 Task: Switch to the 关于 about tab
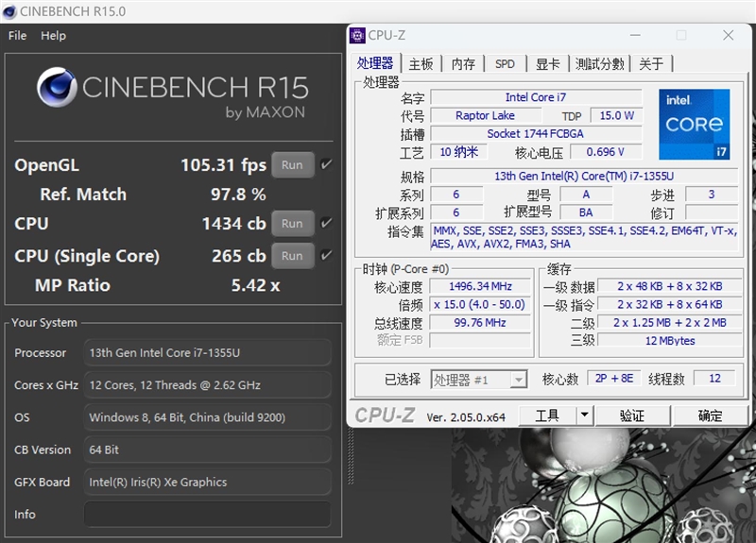[651, 63]
